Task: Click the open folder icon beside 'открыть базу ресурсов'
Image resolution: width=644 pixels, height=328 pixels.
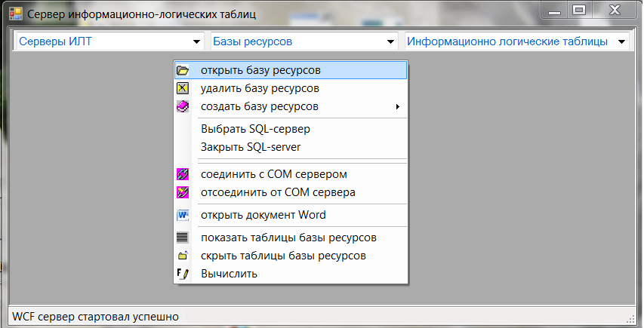Action: click(x=183, y=71)
